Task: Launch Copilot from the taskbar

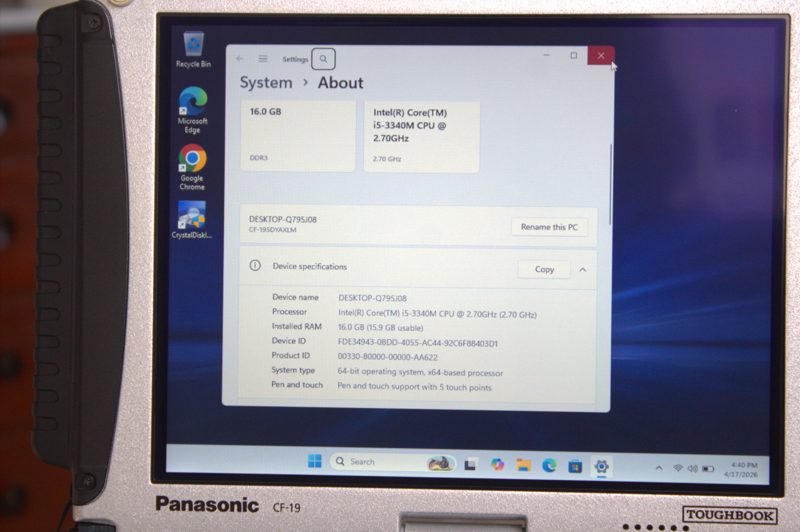Action: 497,465
